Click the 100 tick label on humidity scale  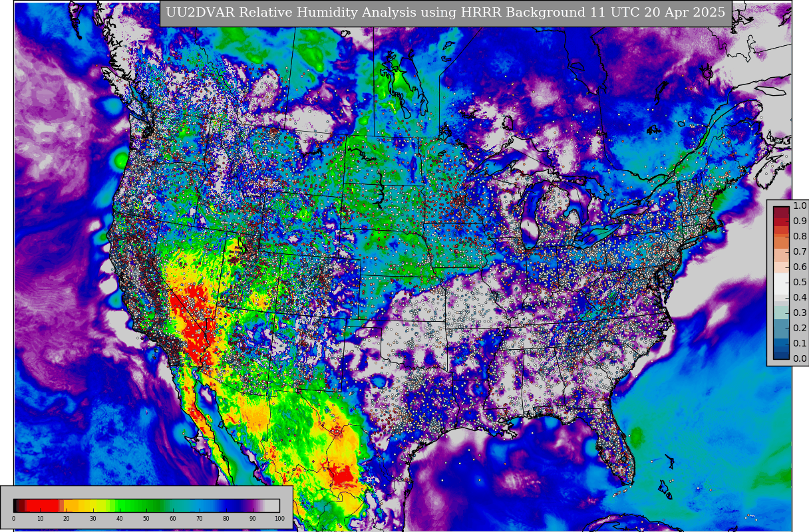[x=279, y=519]
